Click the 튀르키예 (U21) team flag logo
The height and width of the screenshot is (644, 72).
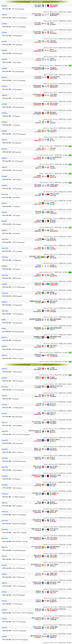click(x=43, y=95)
